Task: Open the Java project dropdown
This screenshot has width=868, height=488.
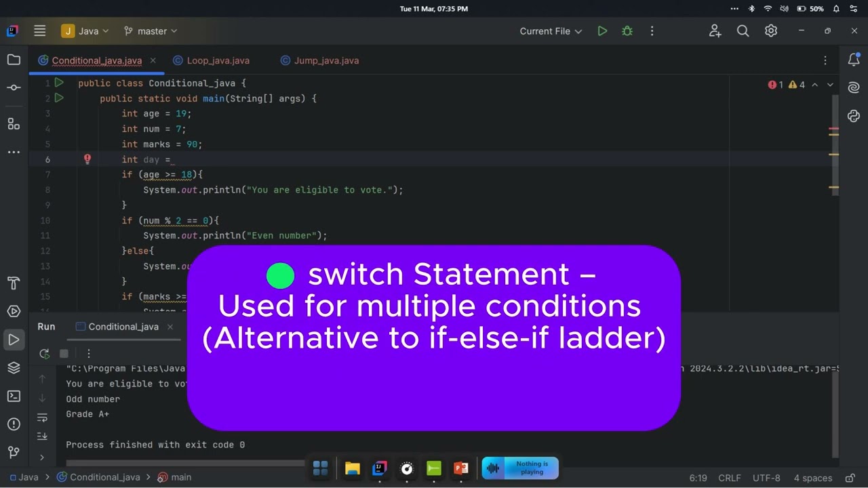Action: [85, 30]
